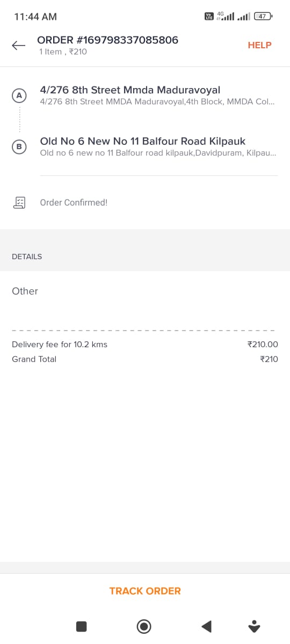Tap the Android recent apps square
Screen dimensions: 290x644
81,626
